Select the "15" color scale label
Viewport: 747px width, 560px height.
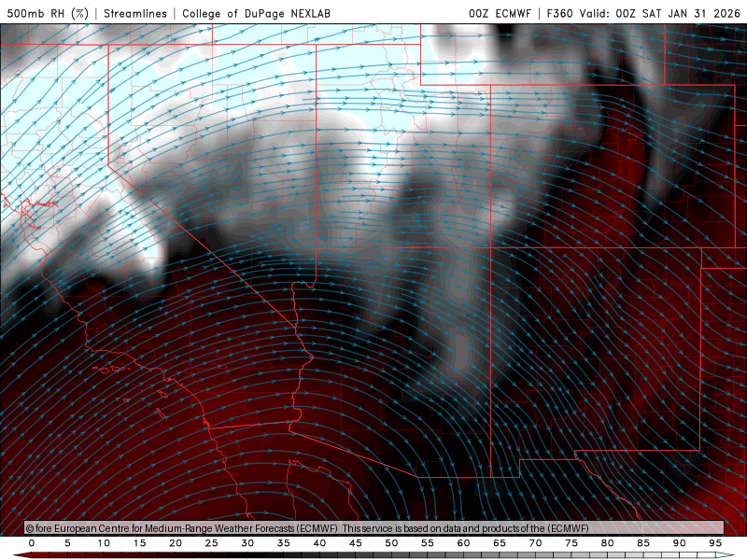coord(139,543)
